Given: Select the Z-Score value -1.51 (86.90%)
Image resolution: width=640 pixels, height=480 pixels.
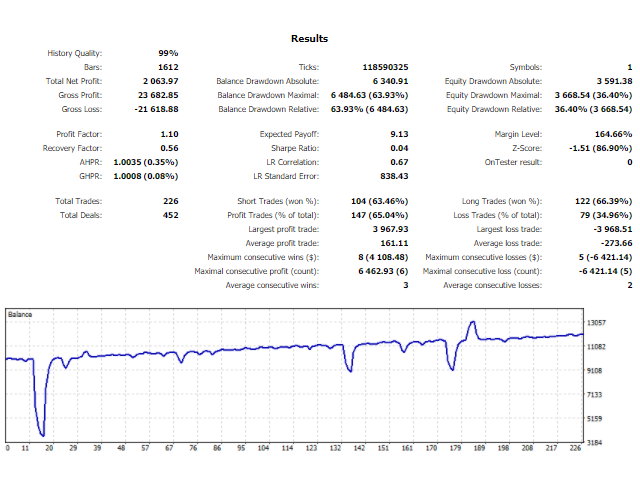Looking at the screenshot, I should point(598,148).
